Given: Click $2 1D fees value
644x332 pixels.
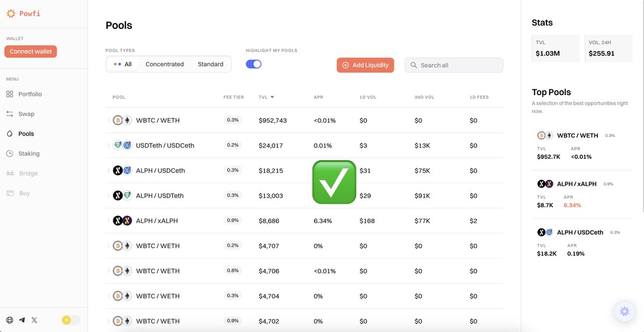Looking at the screenshot, I should pos(473,221).
